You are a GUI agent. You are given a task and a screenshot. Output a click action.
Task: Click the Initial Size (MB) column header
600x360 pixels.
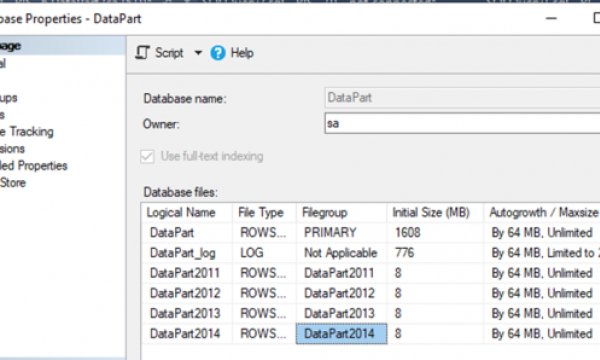(435, 212)
